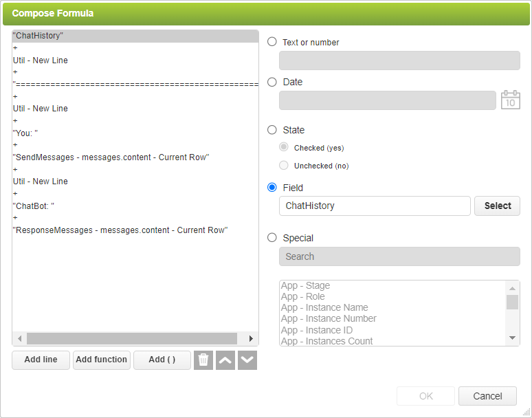Enable the Special radio option
Screen dimensions: 532x418
[x=272, y=238]
